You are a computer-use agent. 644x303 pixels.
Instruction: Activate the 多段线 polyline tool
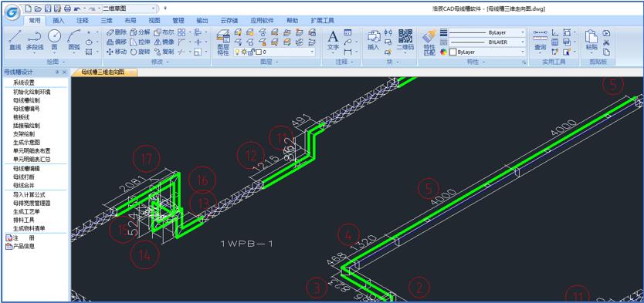35,40
